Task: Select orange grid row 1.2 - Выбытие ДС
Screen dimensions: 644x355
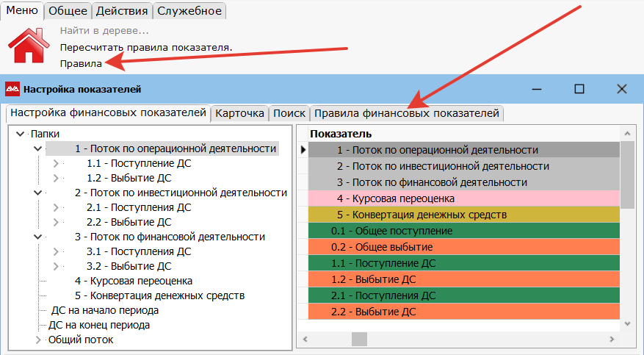Action: tap(463, 279)
